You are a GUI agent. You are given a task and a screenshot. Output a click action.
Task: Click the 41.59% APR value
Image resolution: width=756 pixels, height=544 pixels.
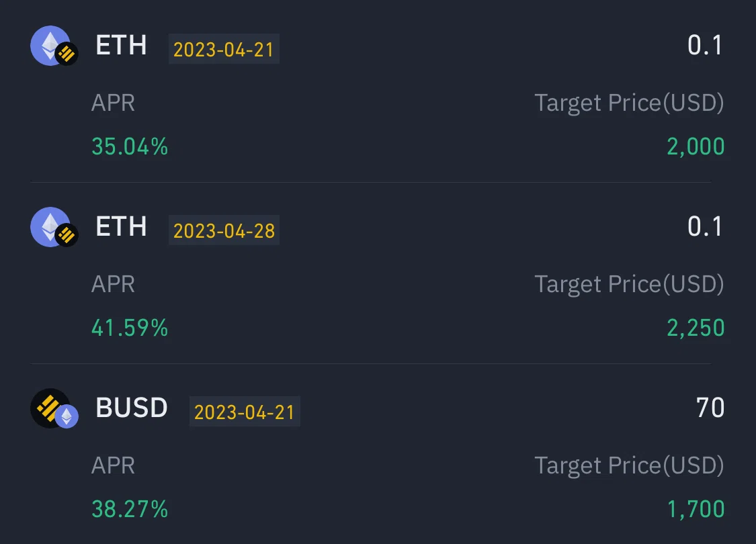point(130,328)
